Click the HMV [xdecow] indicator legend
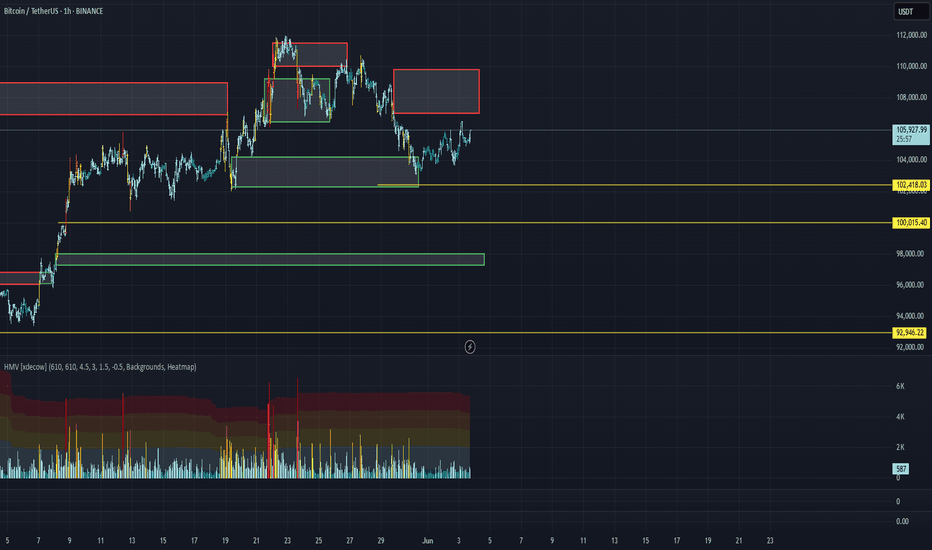This screenshot has width=932, height=550. pyautogui.click(x=100, y=367)
